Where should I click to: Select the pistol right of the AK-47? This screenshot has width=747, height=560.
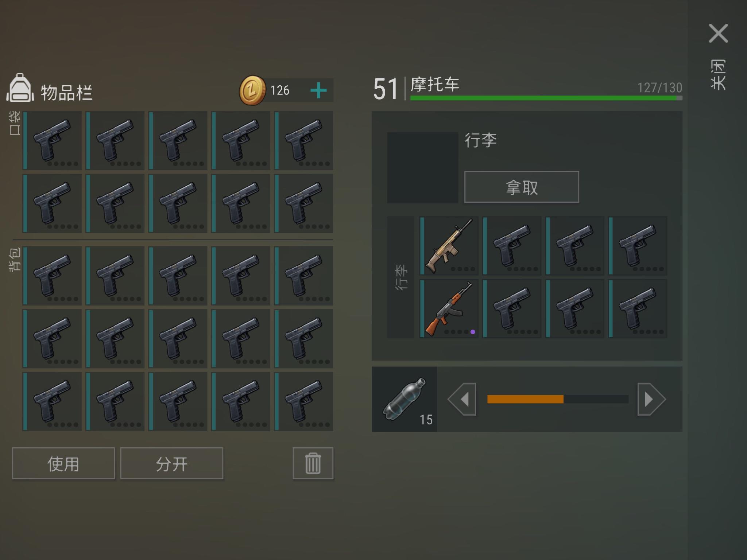pos(512,308)
